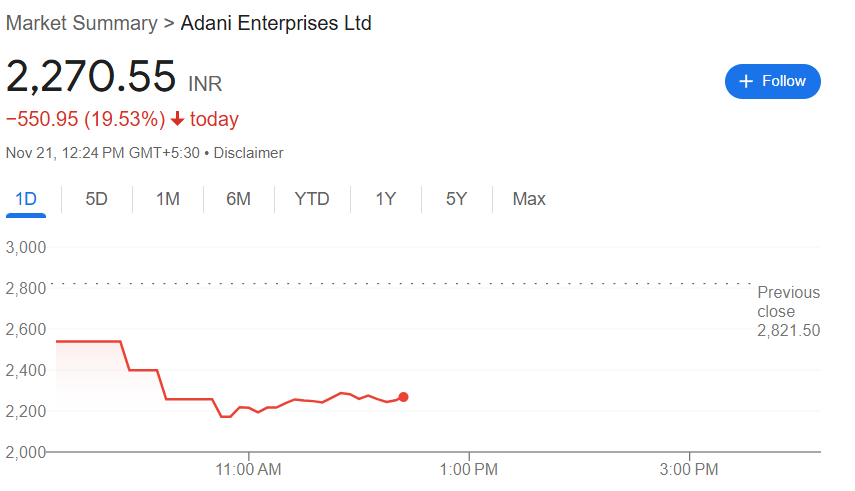Click the 1:00 PM time axis label

click(469, 468)
